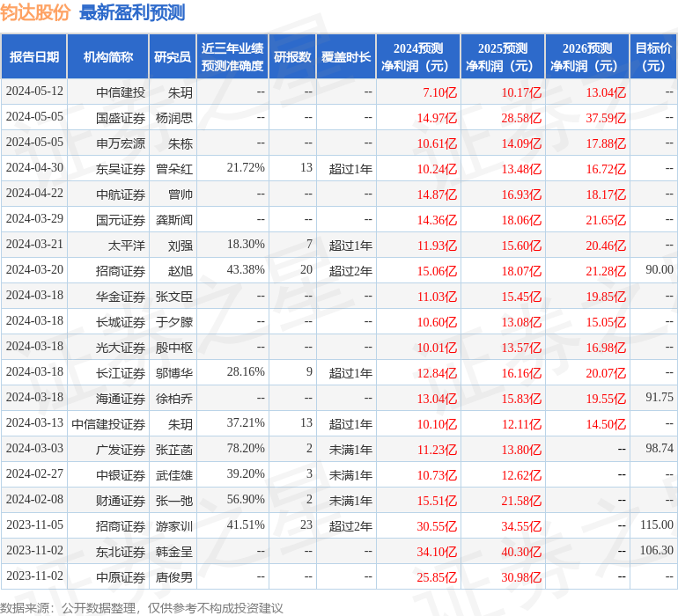This screenshot has width=678, height=616.
Task: Click institution 长城证券
Action: 121,321
